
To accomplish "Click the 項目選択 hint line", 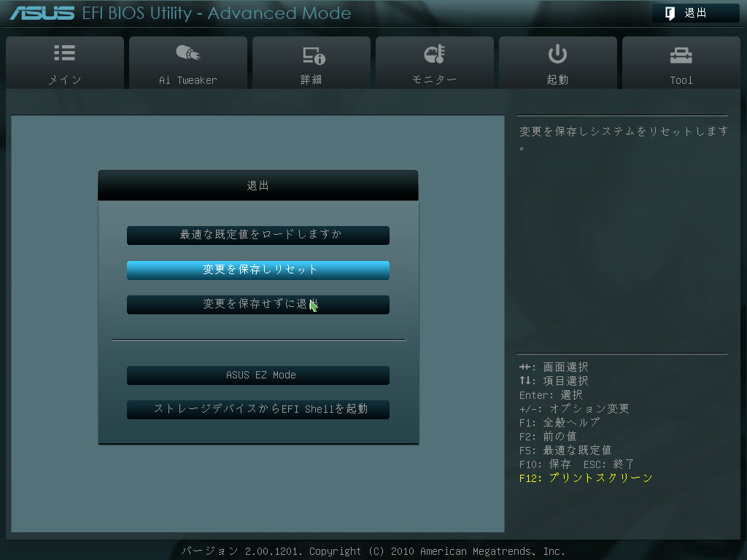I will point(554,381).
